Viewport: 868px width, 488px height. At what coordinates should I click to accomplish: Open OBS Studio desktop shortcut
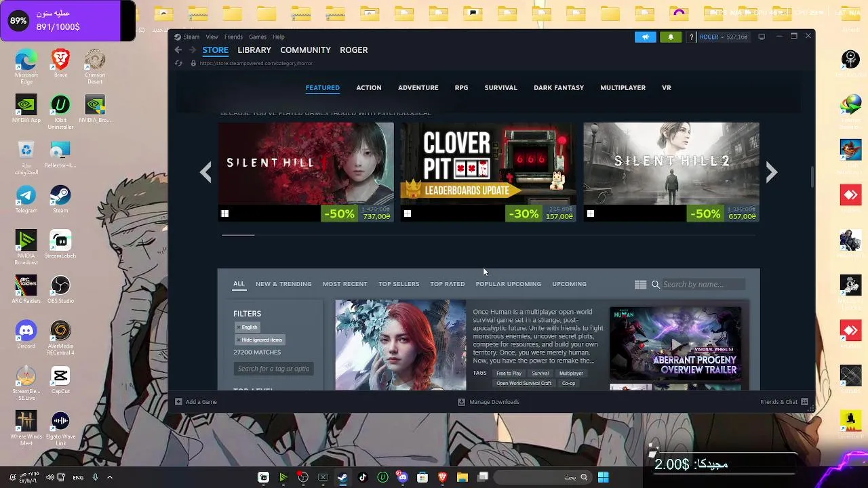[60, 289]
